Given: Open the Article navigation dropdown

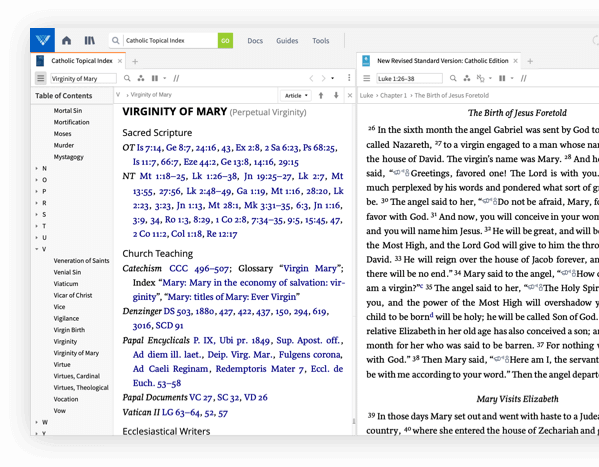Looking at the screenshot, I should [x=296, y=96].
